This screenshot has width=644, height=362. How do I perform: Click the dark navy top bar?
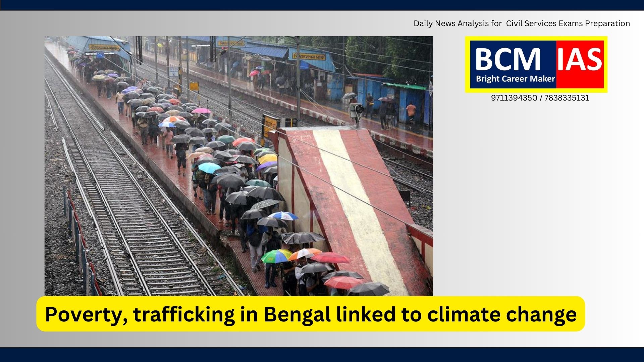pyautogui.click(x=322, y=5)
